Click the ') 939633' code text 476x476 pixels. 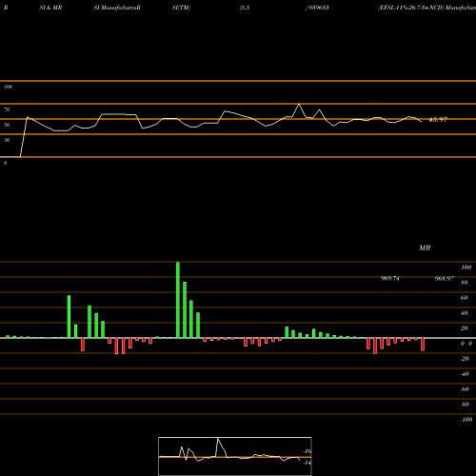coord(317,8)
